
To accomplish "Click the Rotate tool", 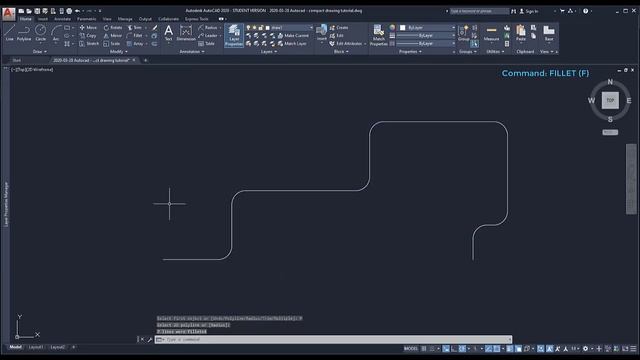I will (x=113, y=27).
